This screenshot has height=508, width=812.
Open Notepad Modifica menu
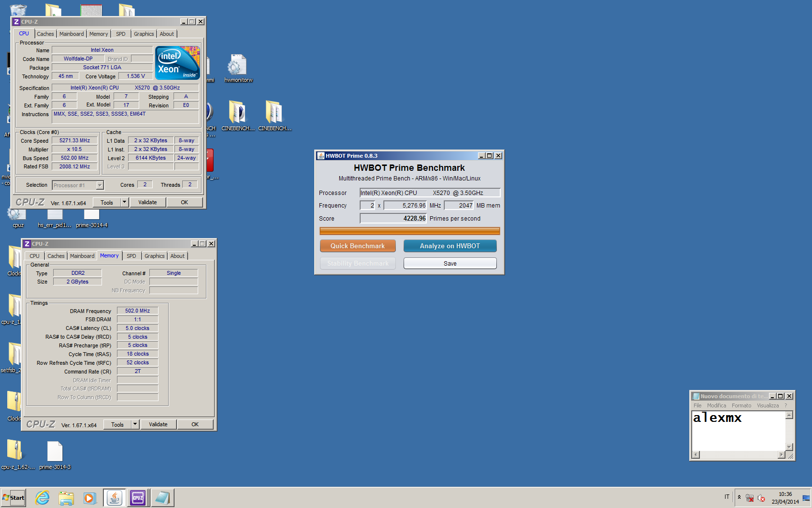point(716,406)
